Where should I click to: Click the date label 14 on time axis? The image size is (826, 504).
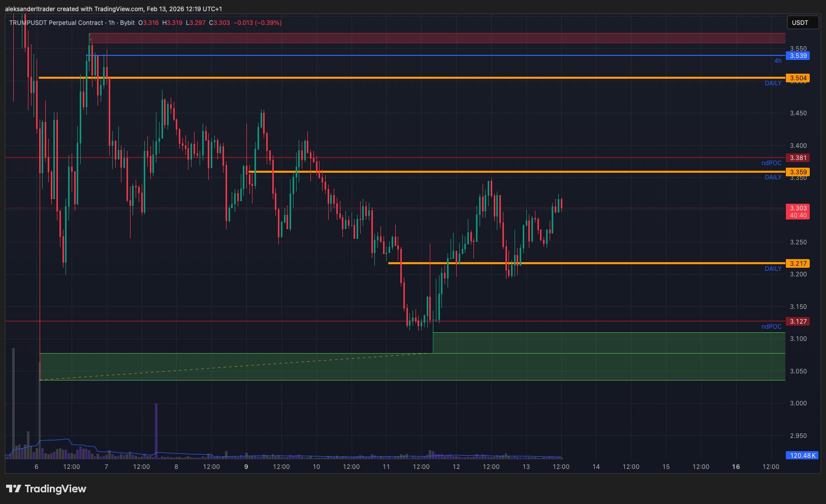pyautogui.click(x=596, y=467)
